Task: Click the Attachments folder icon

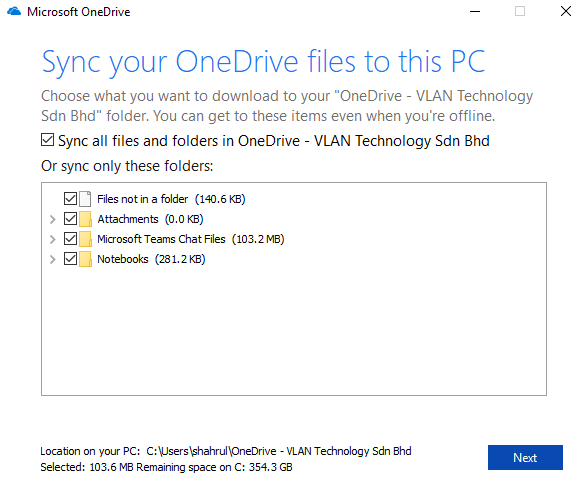Action: (x=85, y=219)
